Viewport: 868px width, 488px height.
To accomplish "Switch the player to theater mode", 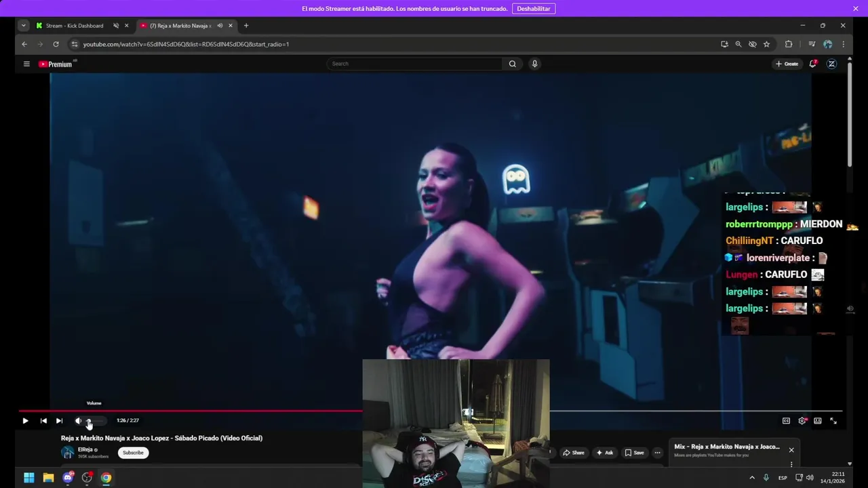I will pos(818,421).
